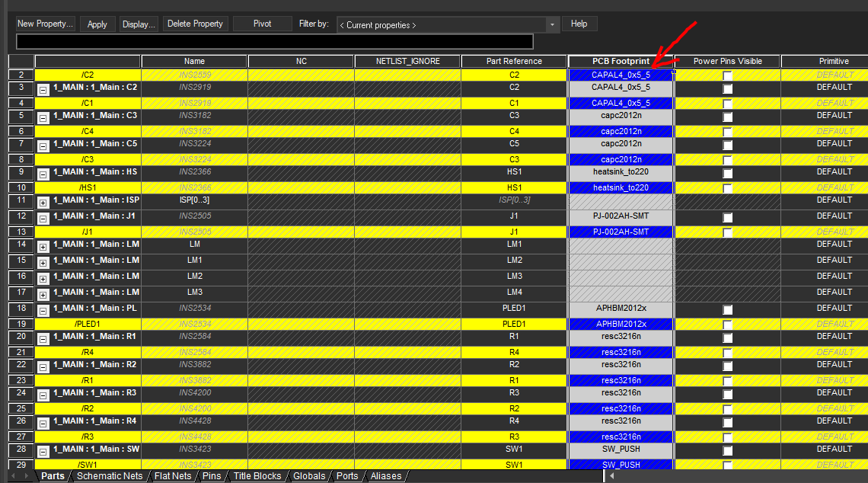Select the Parts tab

click(52, 475)
